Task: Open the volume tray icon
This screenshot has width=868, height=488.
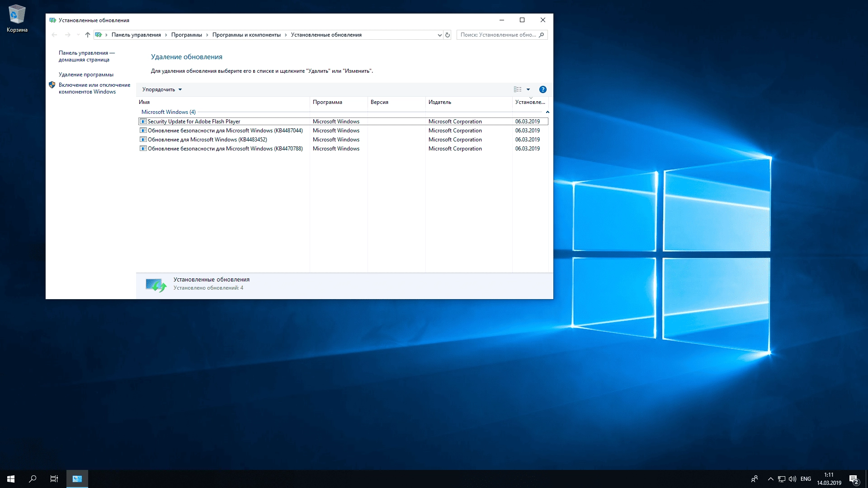Action: click(793, 479)
